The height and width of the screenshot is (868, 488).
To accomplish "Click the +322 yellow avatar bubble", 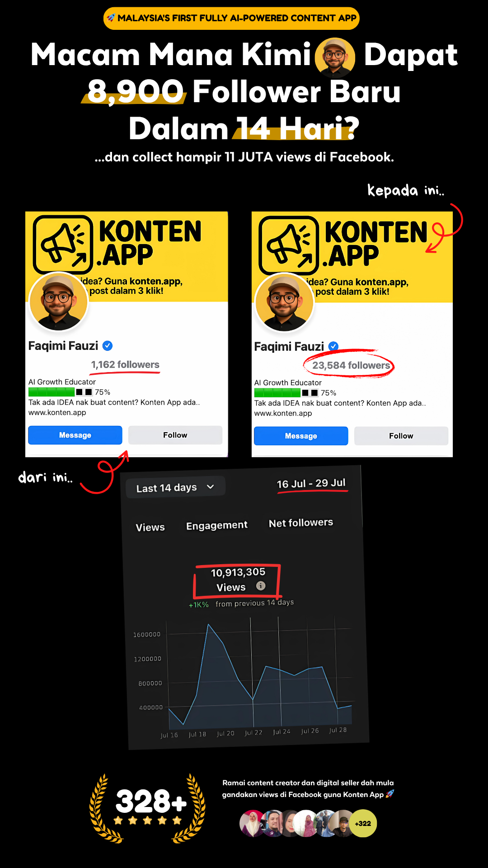I will point(363,823).
